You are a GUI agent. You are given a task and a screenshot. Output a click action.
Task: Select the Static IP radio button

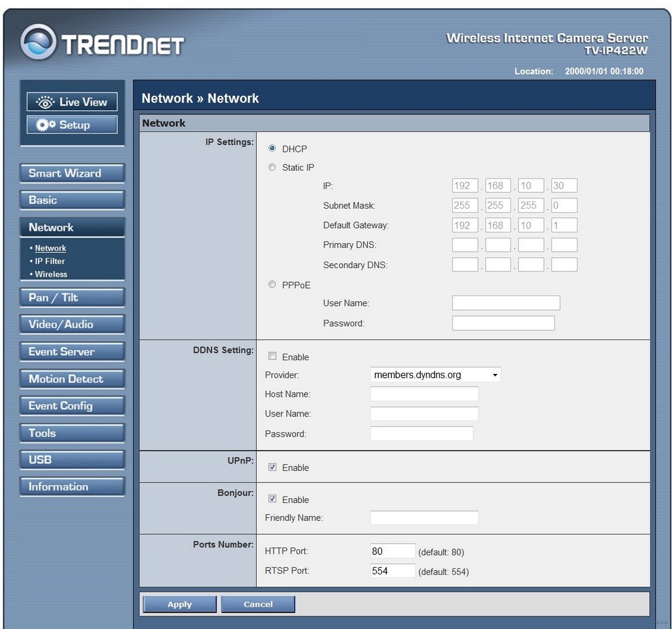(272, 167)
